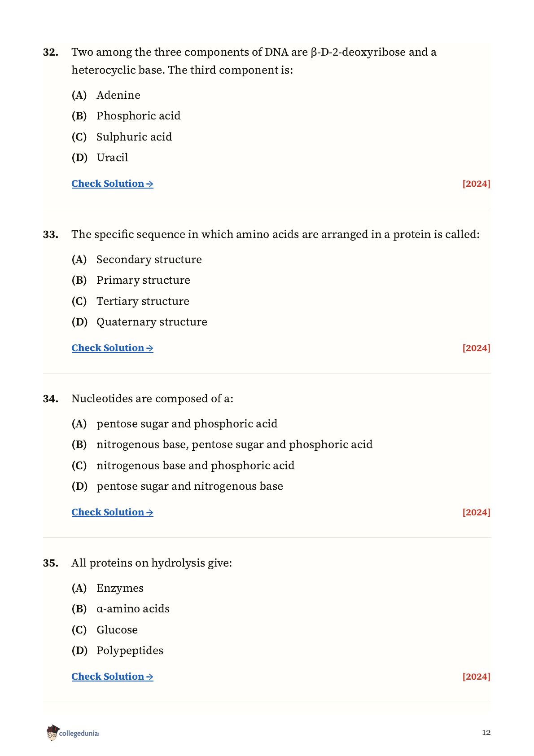Open Check Solution link for question 34

tap(112, 512)
